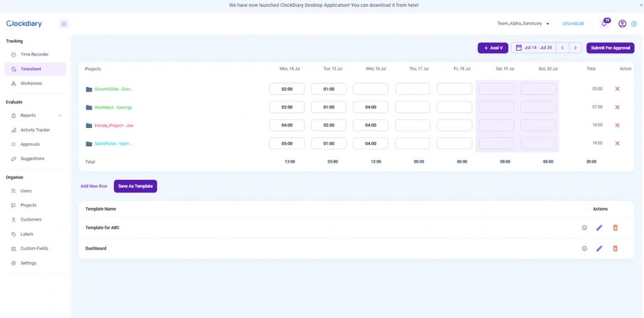This screenshot has height=318, width=644.
Task: Click the download link in announcement banner
Action: pyautogui.click(x=413, y=5)
